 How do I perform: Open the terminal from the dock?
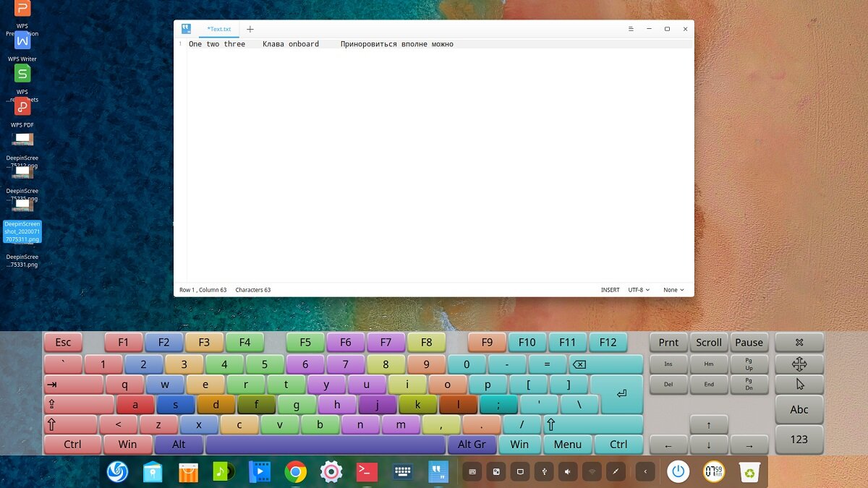click(x=367, y=472)
